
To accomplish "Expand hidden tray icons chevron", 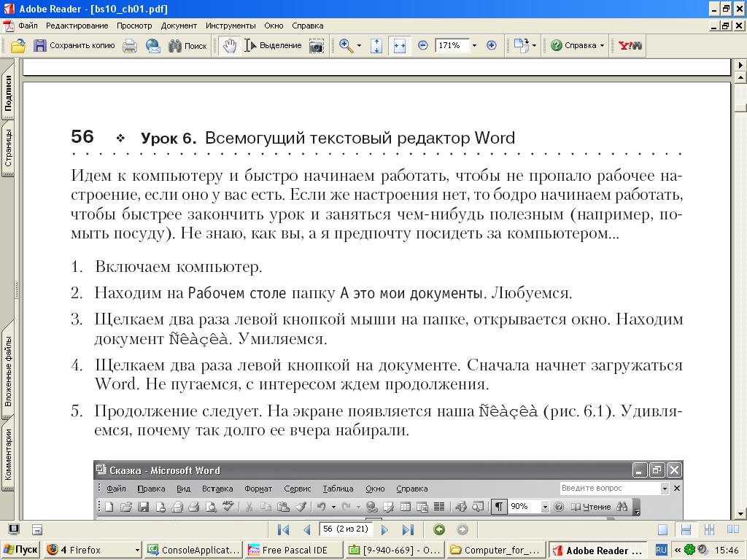I will tap(677, 550).
